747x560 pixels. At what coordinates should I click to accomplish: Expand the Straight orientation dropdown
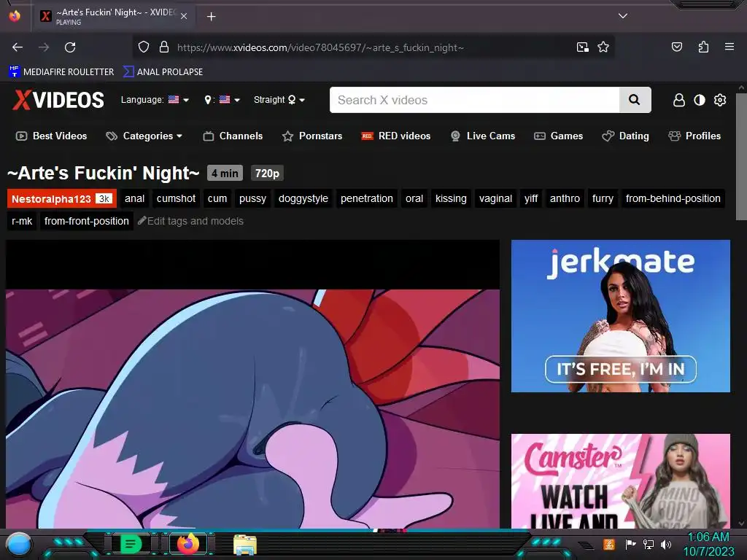coord(279,99)
